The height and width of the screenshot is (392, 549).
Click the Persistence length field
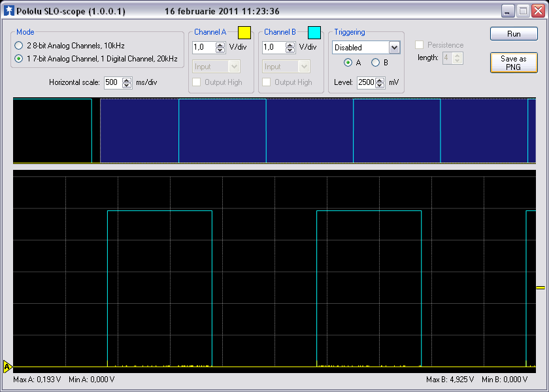pyautogui.click(x=448, y=58)
